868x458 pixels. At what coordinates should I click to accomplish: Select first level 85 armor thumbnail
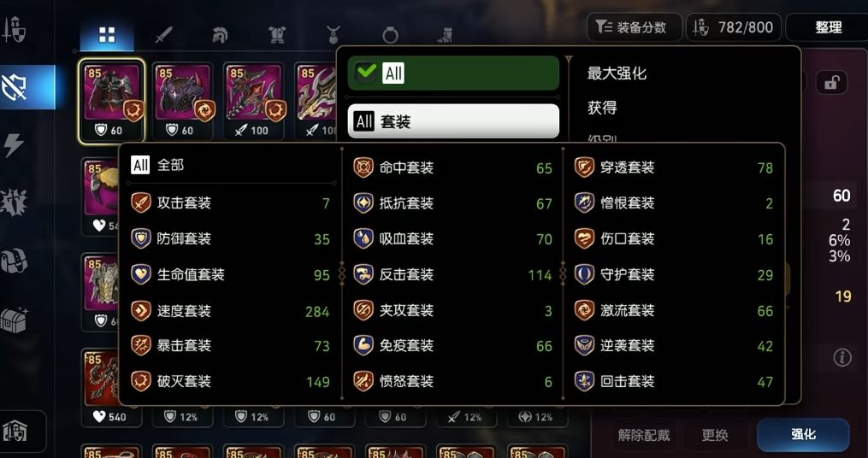pos(111,101)
